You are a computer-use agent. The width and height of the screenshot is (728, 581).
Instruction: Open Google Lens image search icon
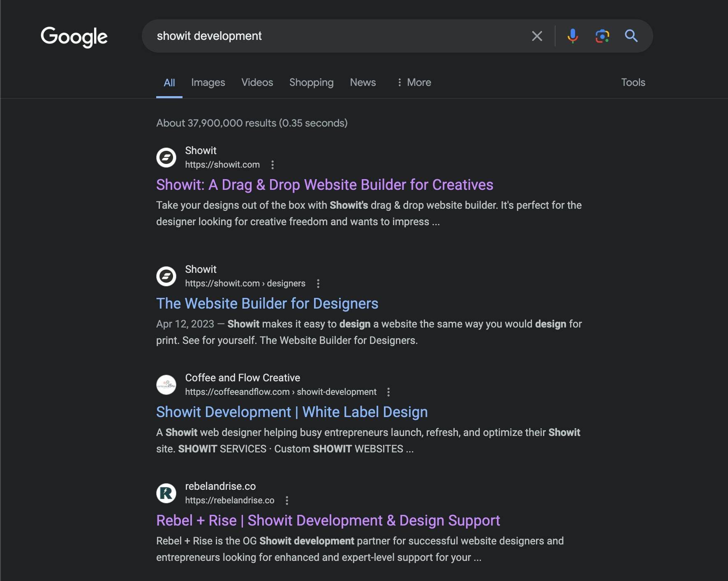(x=602, y=36)
